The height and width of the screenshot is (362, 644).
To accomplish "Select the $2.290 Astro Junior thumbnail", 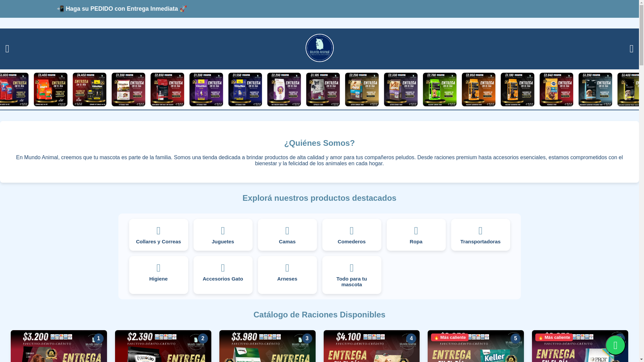I will click(x=362, y=89).
